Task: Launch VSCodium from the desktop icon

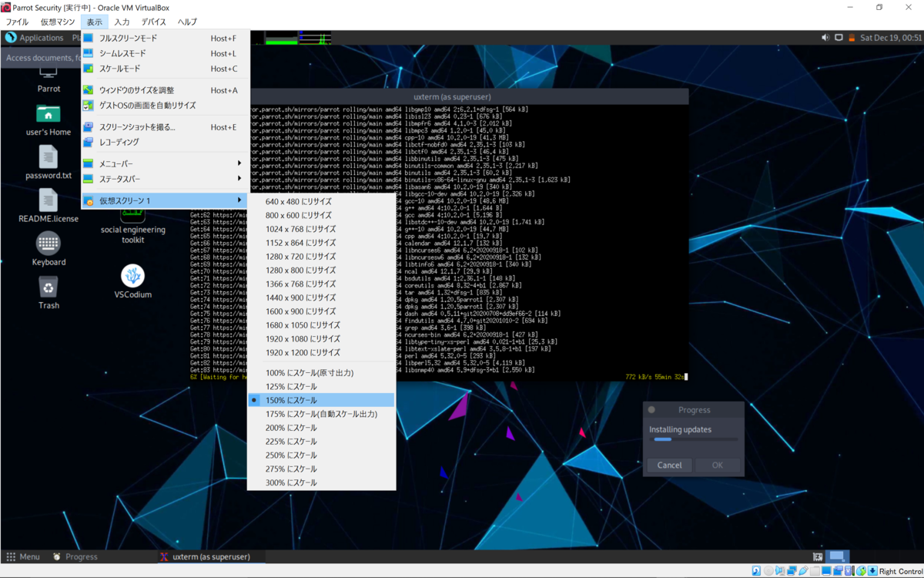Action: tap(133, 276)
